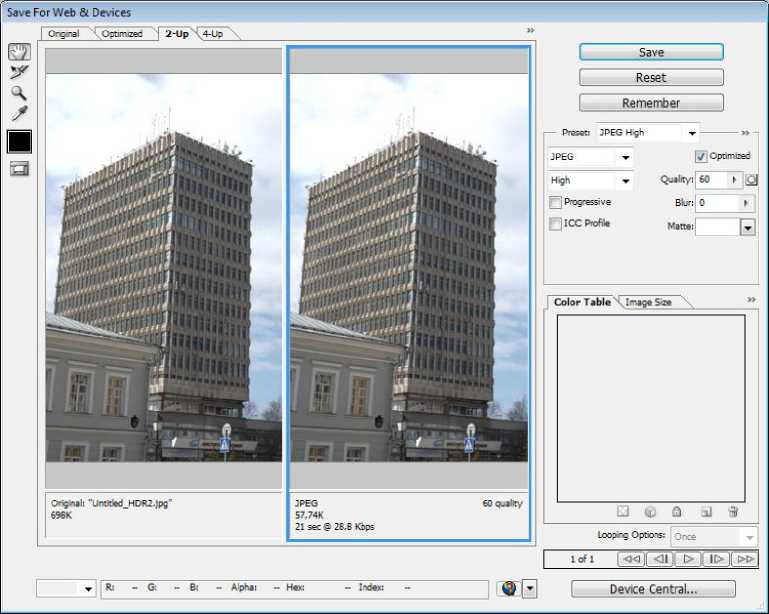
Task: Click the Quality value input field
Action: click(711, 180)
